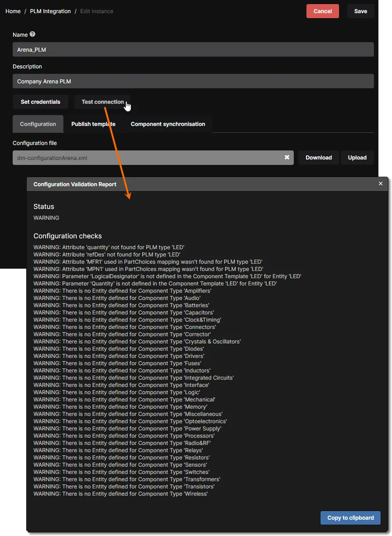The height and width of the screenshot is (536, 392).
Task: Copy report to clipboard
Action: (x=350, y=518)
